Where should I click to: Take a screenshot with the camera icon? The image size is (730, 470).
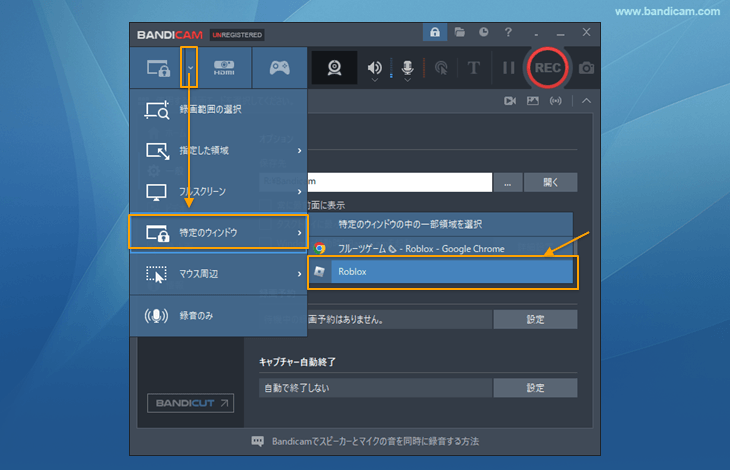coord(586,68)
